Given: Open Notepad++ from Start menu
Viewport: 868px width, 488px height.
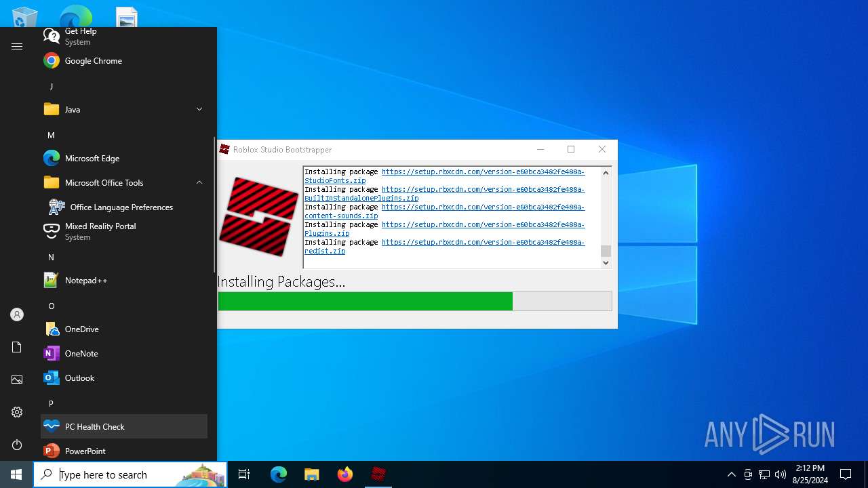Looking at the screenshot, I should (x=124, y=281).
